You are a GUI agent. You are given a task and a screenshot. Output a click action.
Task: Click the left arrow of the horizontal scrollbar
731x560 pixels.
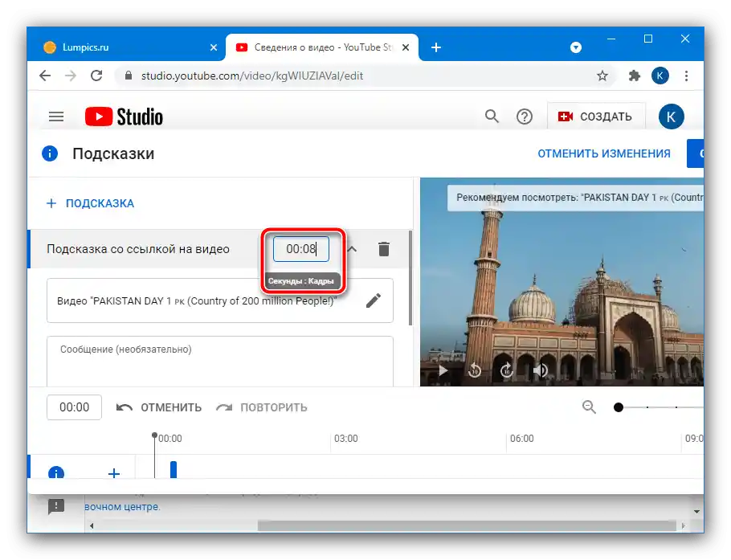pyautogui.click(x=92, y=526)
